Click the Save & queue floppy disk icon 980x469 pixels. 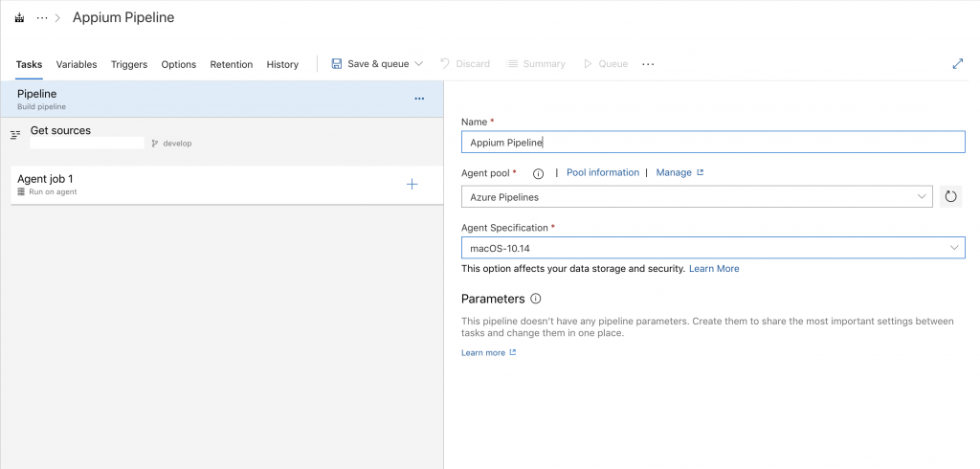pyautogui.click(x=337, y=64)
